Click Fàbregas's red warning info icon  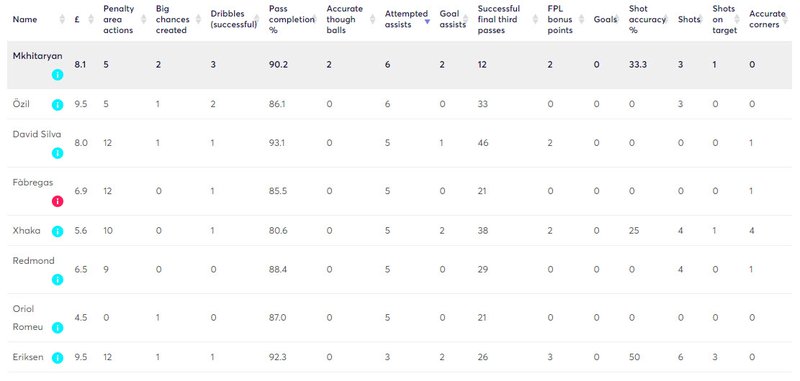(58, 201)
